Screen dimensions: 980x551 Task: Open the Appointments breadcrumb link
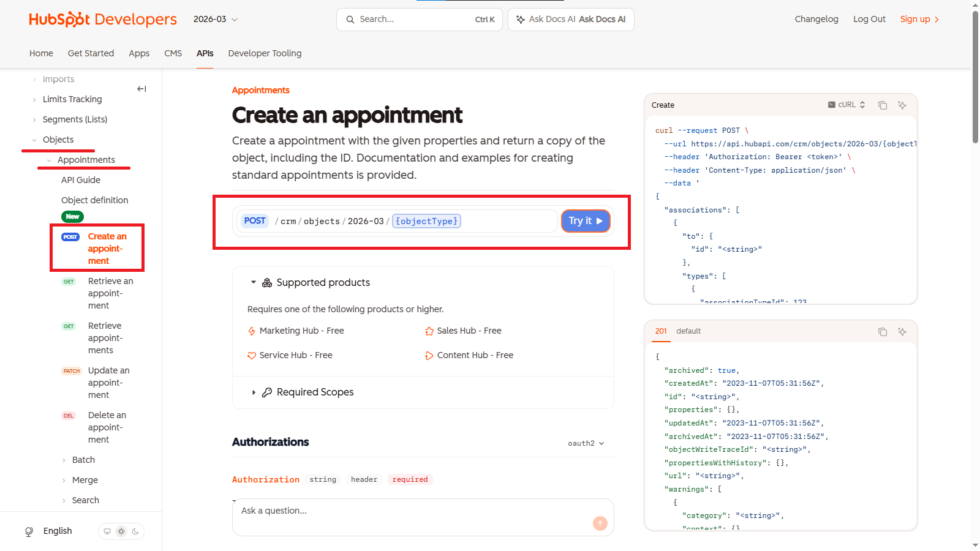260,90
